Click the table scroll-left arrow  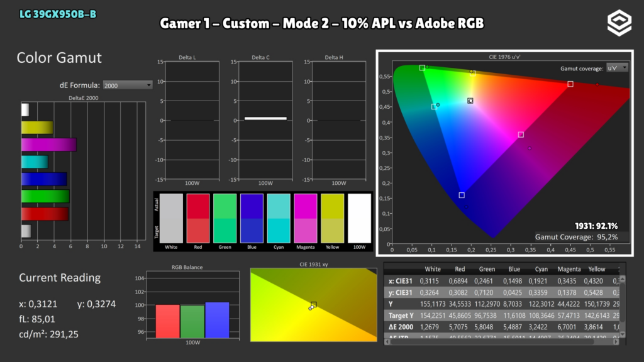click(387, 341)
